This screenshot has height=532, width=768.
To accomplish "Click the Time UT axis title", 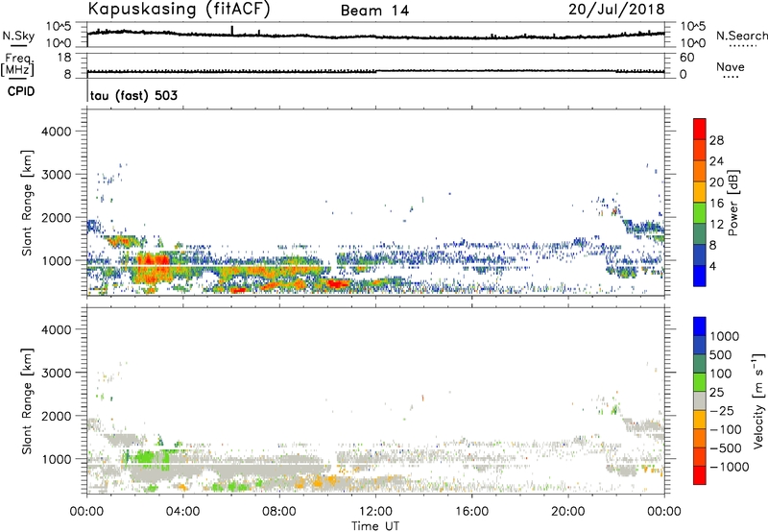I will point(375,526).
